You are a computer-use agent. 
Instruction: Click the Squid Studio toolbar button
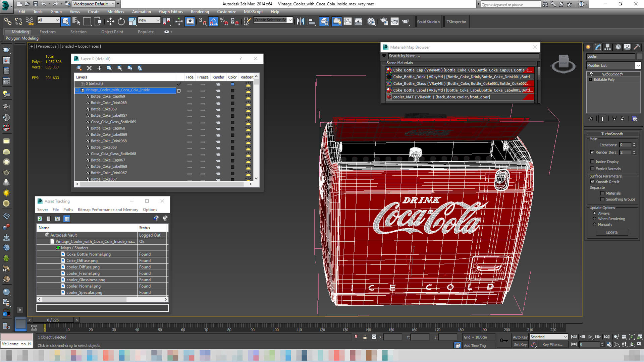[x=428, y=22]
